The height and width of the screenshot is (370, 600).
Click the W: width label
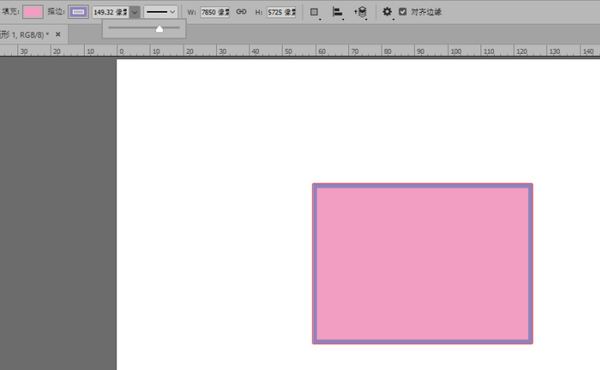[192, 12]
